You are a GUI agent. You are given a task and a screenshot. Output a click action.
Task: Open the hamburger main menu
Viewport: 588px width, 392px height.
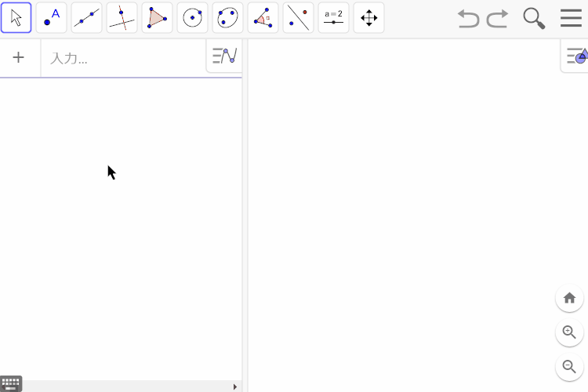[571, 18]
